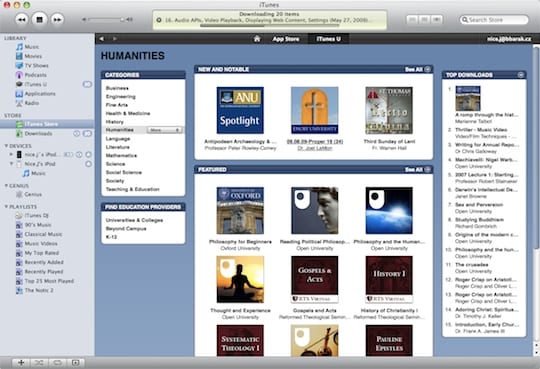The width and height of the screenshot is (540, 369).
Task: Switch to the App Store tab
Action: click(285, 39)
